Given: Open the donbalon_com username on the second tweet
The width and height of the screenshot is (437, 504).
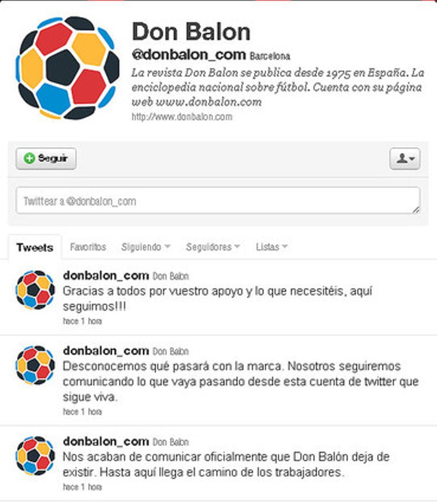Looking at the screenshot, I should [x=106, y=350].
